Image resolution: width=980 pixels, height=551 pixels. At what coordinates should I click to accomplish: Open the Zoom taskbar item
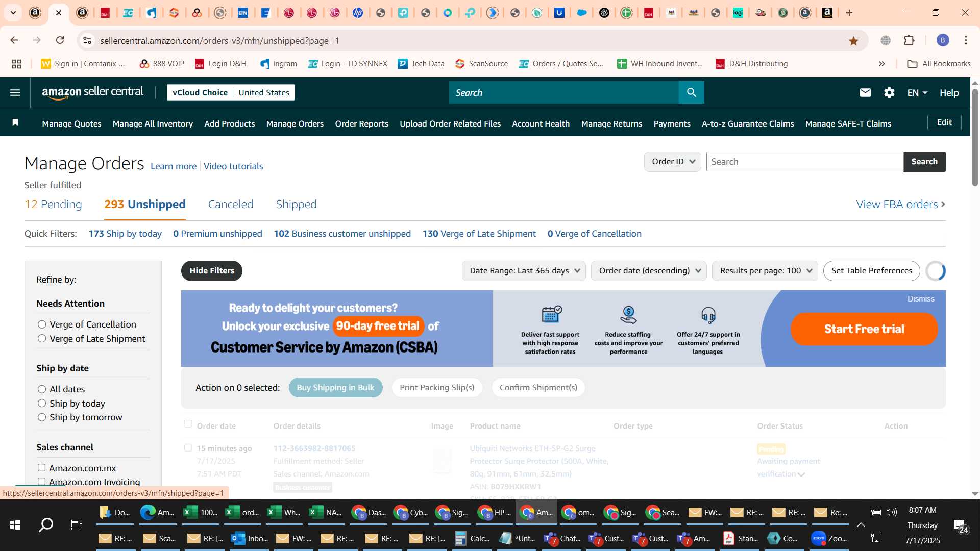pyautogui.click(x=830, y=538)
